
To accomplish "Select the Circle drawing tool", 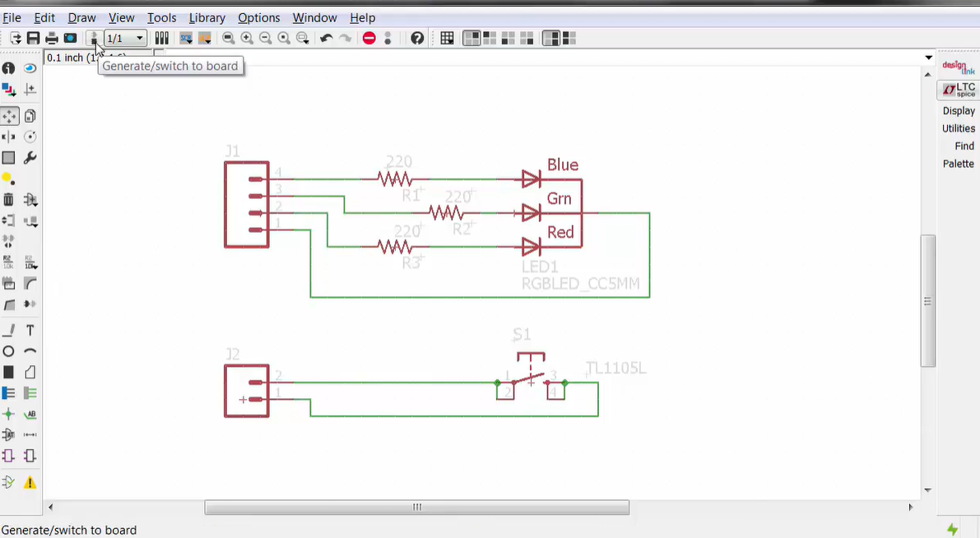I will pos(9,351).
